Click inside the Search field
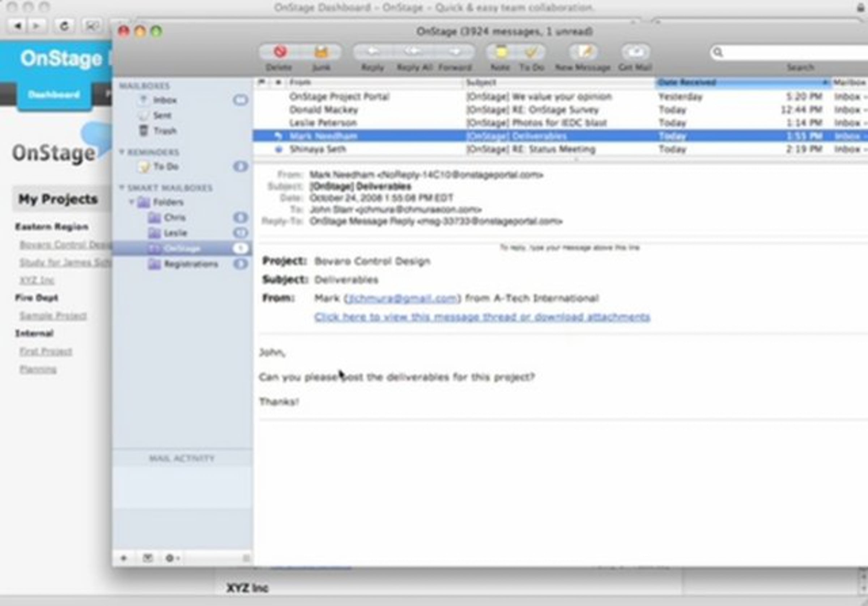Viewport: 868px width, 606px height. click(x=794, y=52)
